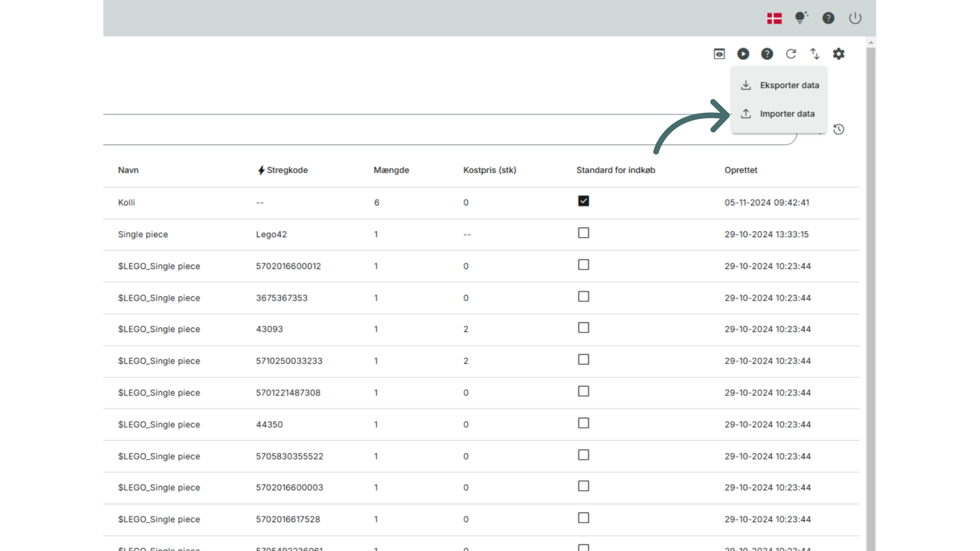Sort by the Oprettet column header
Viewport: 980px width, 551px height.
741,170
